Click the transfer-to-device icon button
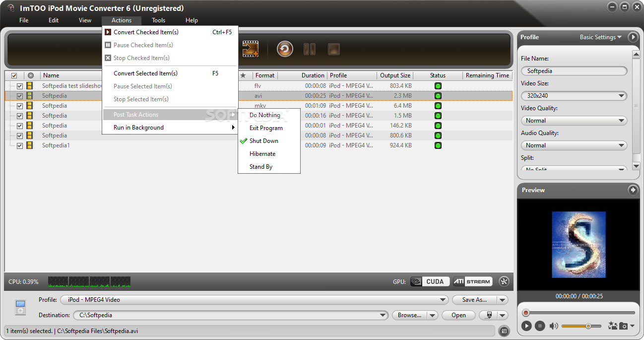 point(489,315)
